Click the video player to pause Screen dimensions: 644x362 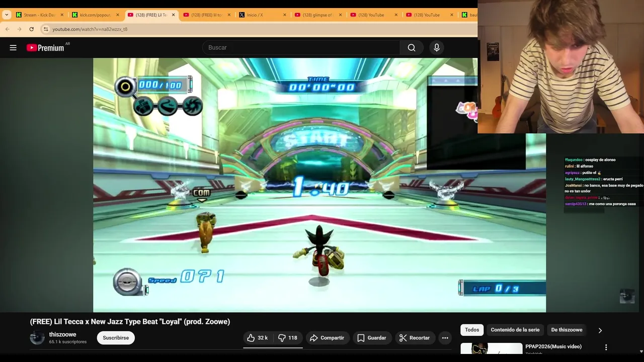319,185
